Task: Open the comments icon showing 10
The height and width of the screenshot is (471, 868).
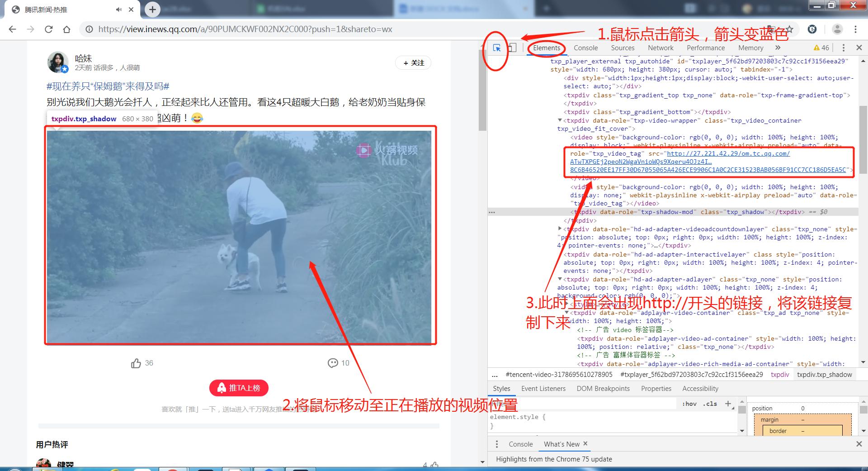Action: tap(333, 363)
